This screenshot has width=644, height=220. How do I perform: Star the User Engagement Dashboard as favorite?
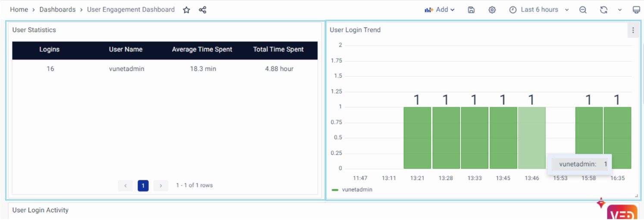tap(186, 10)
